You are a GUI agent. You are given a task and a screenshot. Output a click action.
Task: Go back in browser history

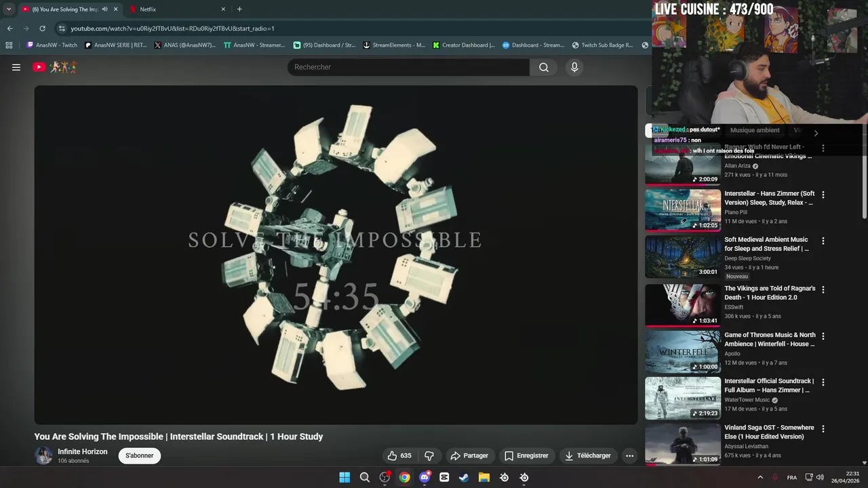click(x=9, y=28)
